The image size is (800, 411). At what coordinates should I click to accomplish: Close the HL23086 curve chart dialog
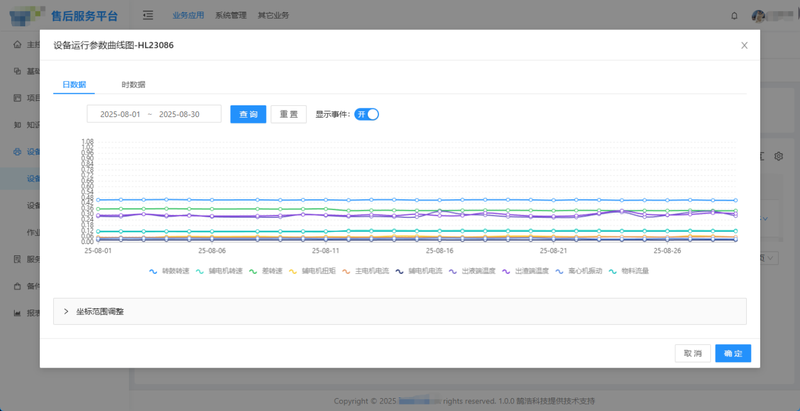click(x=744, y=45)
